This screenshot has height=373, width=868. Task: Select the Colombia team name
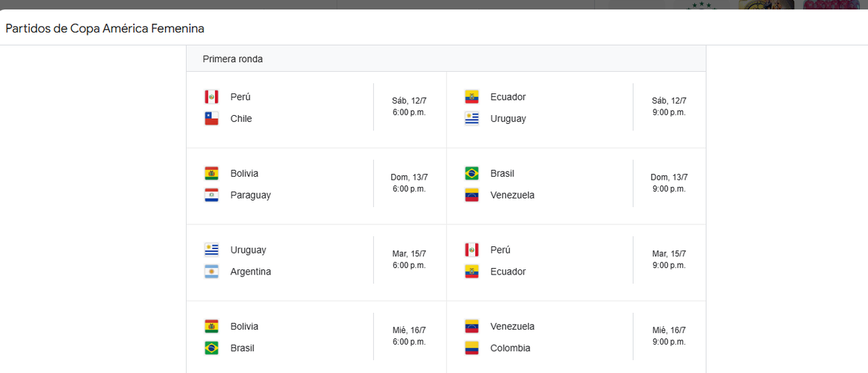pyautogui.click(x=510, y=348)
